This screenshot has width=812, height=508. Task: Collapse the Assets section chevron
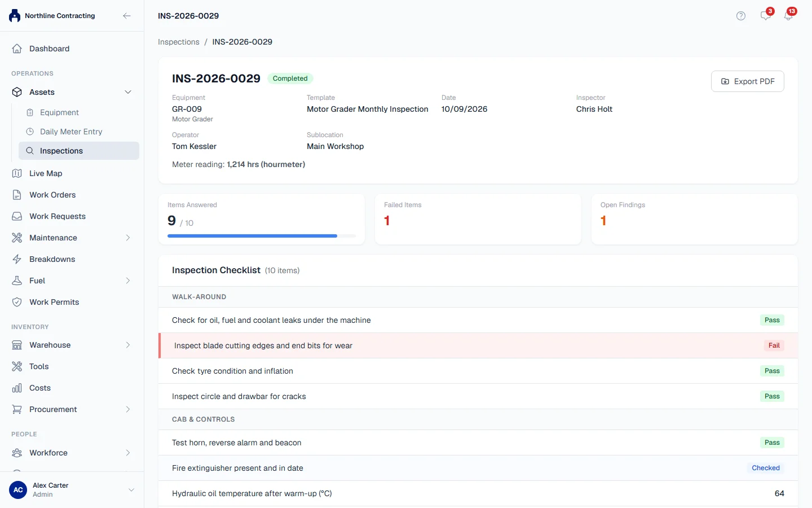tap(128, 92)
